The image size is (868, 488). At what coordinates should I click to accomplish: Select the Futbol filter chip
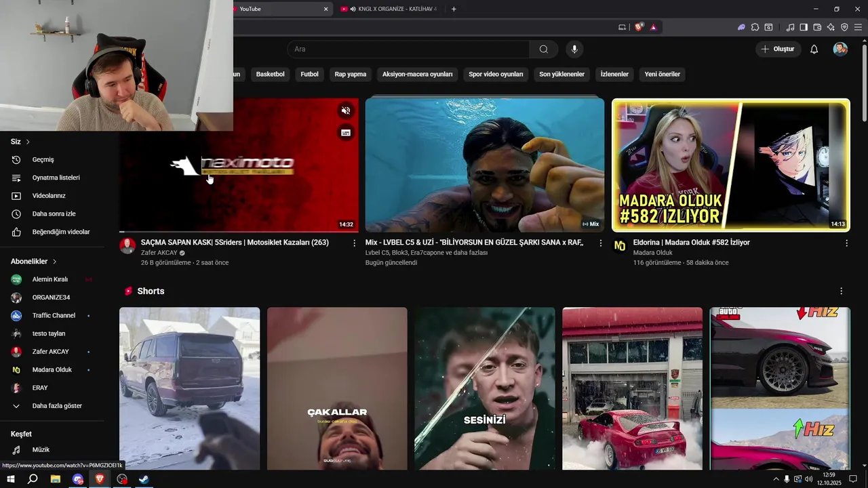click(309, 74)
